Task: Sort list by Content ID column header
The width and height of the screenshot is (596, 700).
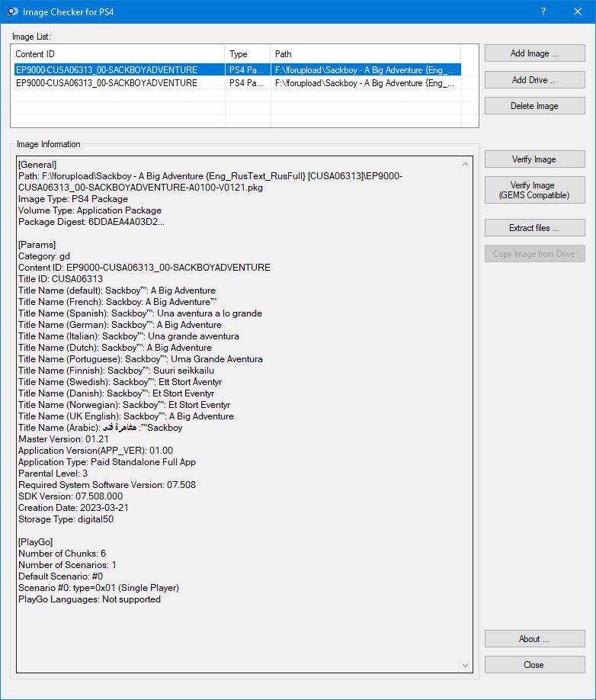Action: tap(118, 54)
